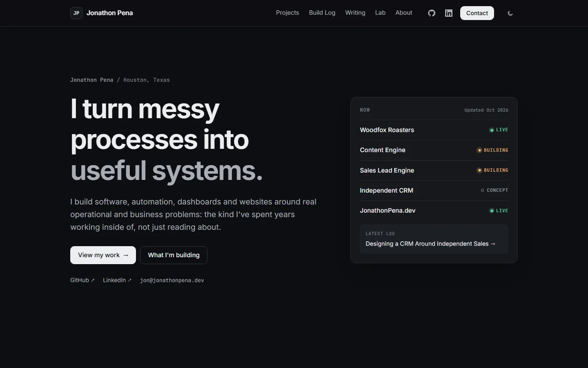Open latest log Designing a CRM Around Independent Sales

(434, 239)
